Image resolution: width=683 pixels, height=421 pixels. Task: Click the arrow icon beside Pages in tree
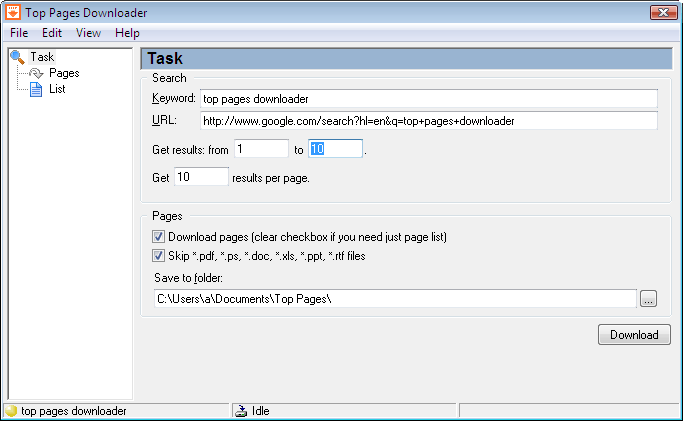point(36,73)
